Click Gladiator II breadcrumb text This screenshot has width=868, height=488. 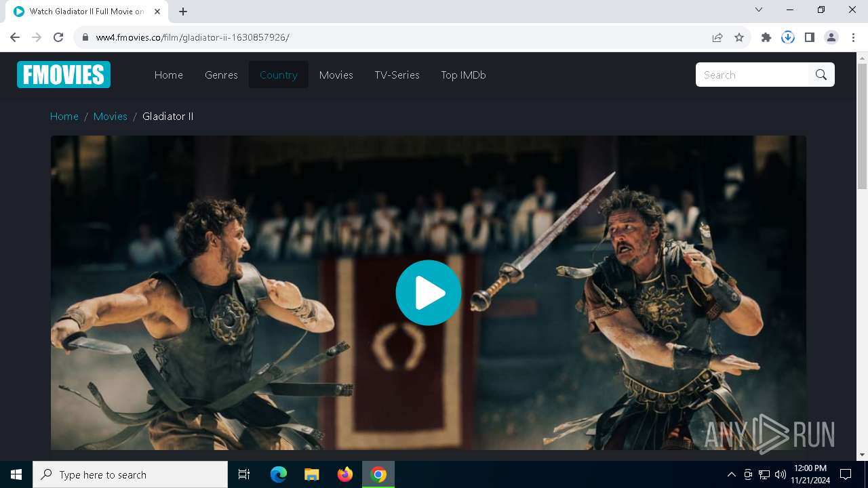[168, 117]
